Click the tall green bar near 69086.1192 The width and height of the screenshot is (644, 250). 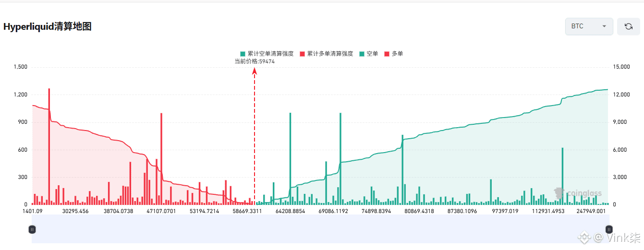(x=340, y=159)
